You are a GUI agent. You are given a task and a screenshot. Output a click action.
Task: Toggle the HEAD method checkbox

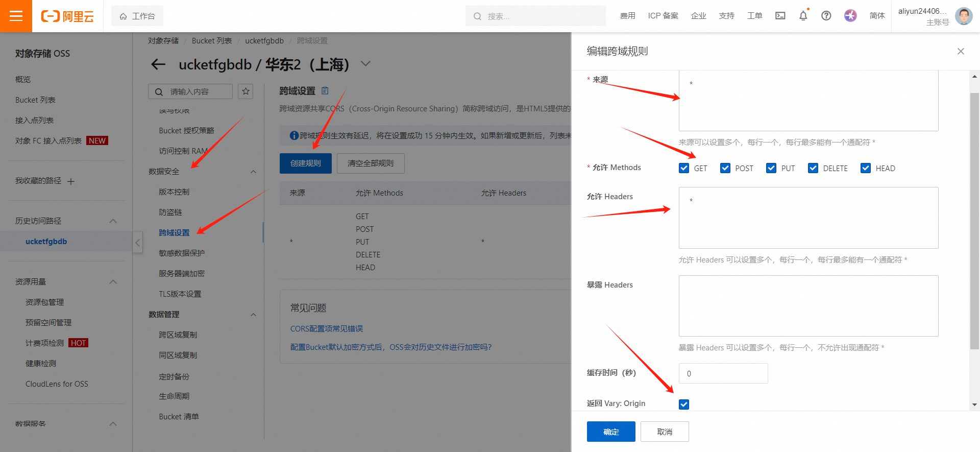(x=866, y=168)
